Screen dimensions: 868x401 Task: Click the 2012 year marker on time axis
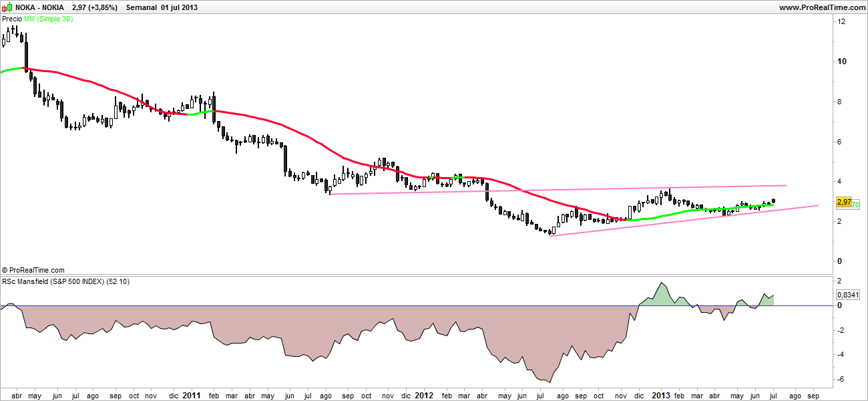tap(424, 395)
